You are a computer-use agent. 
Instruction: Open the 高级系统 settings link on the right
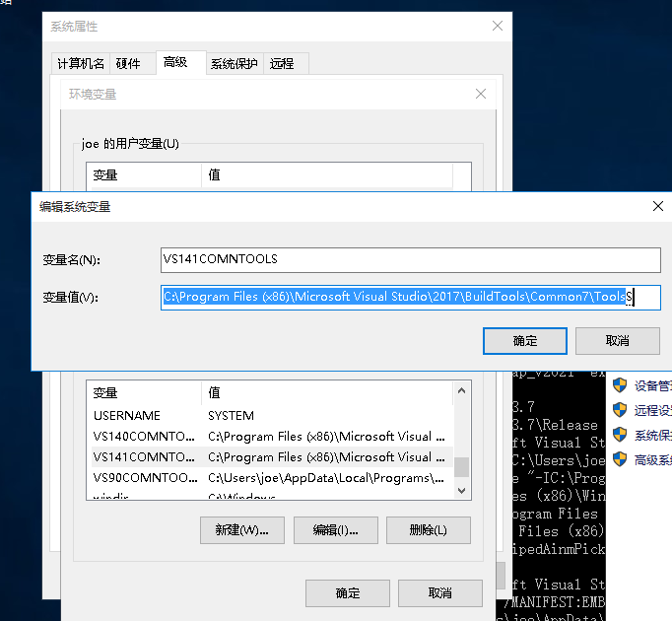(x=652, y=459)
